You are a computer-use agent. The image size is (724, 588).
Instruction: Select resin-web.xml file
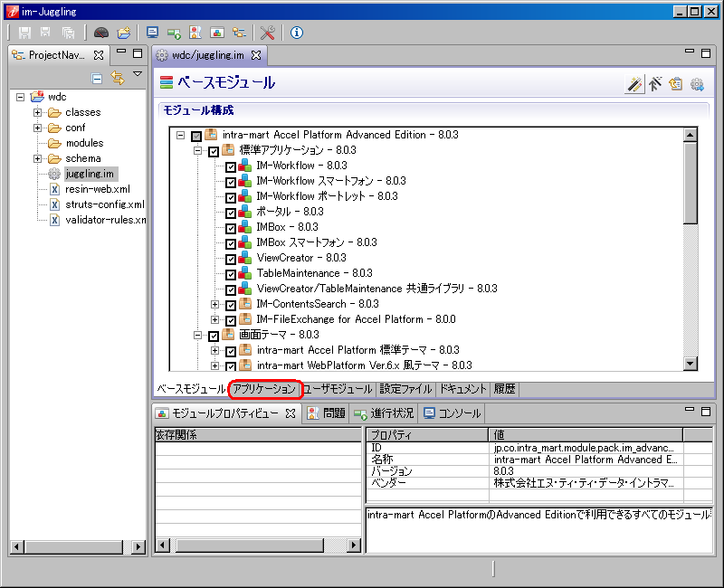tap(98, 189)
